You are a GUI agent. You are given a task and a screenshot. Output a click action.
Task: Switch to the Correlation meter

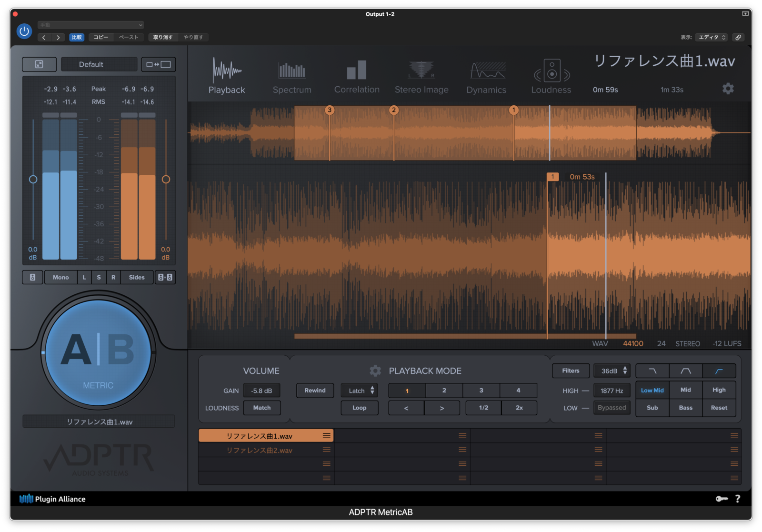pyautogui.click(x=357, y=76)
